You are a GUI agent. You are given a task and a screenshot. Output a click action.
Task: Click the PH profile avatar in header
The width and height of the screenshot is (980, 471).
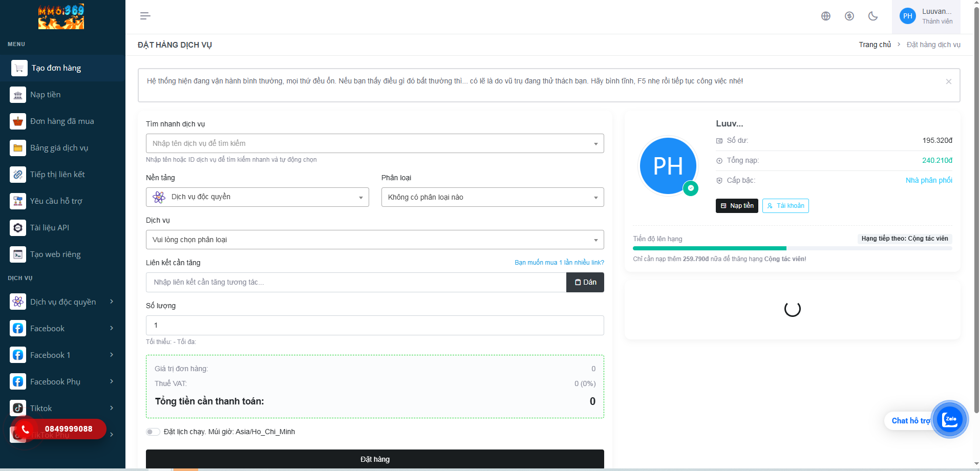click(907, 16)
